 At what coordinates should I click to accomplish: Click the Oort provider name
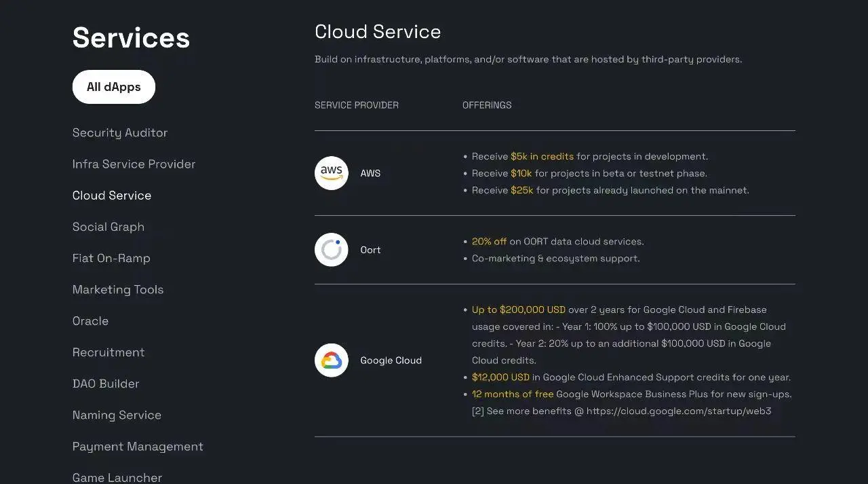click(x=370, y=250)
